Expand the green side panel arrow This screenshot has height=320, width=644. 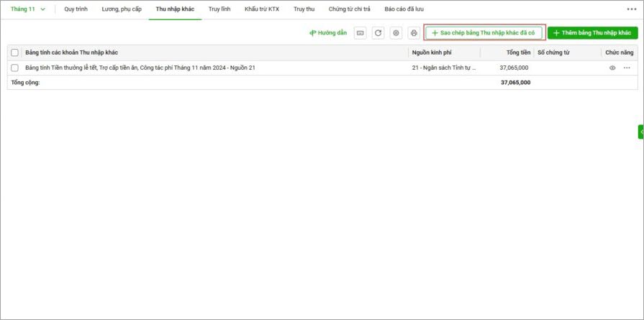[640, 132]
